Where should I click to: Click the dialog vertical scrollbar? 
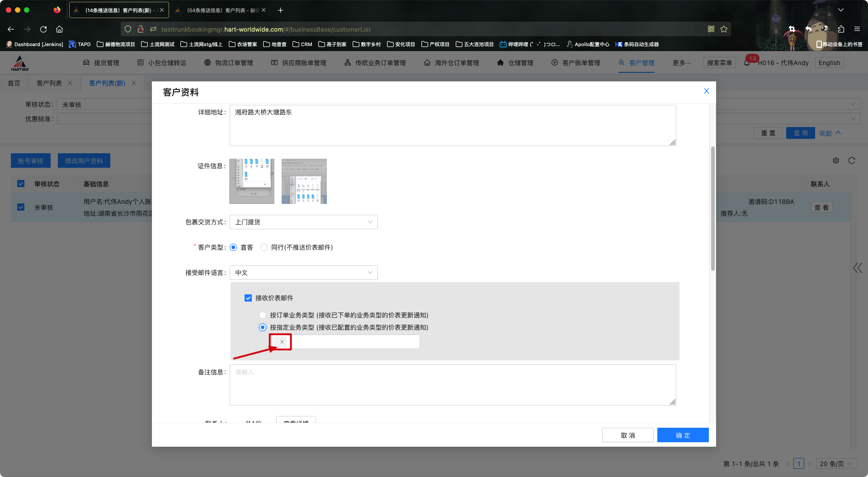click(713, 208)
